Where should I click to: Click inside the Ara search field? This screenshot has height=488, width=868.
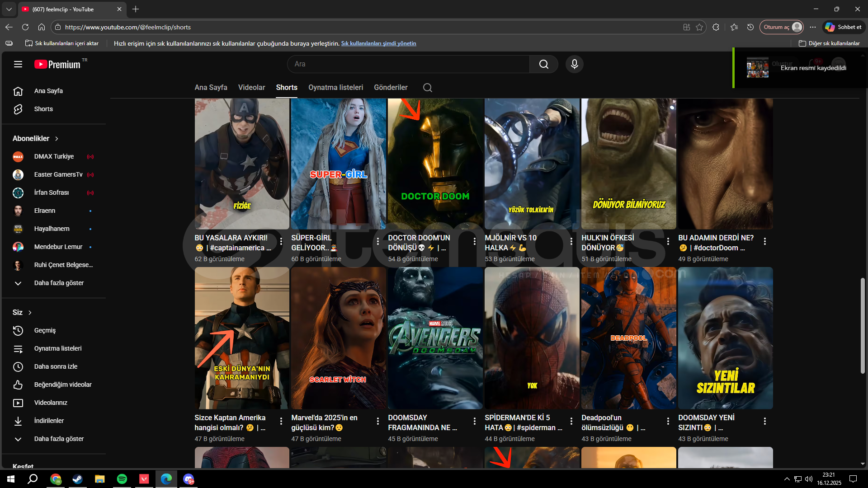407,64
